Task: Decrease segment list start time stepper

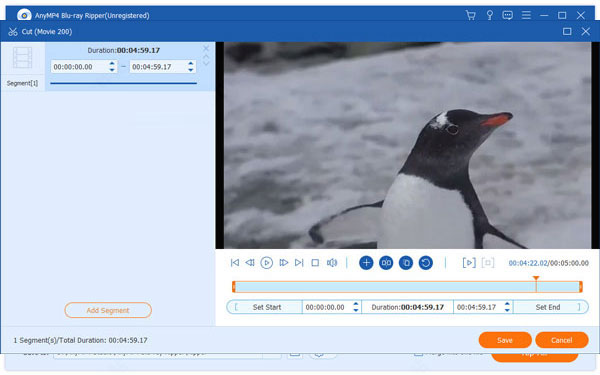Action: point(112,70)
